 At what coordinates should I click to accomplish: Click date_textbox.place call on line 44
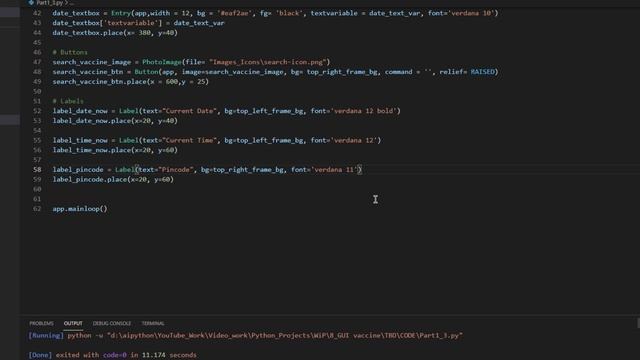click(x=115, y=33)
